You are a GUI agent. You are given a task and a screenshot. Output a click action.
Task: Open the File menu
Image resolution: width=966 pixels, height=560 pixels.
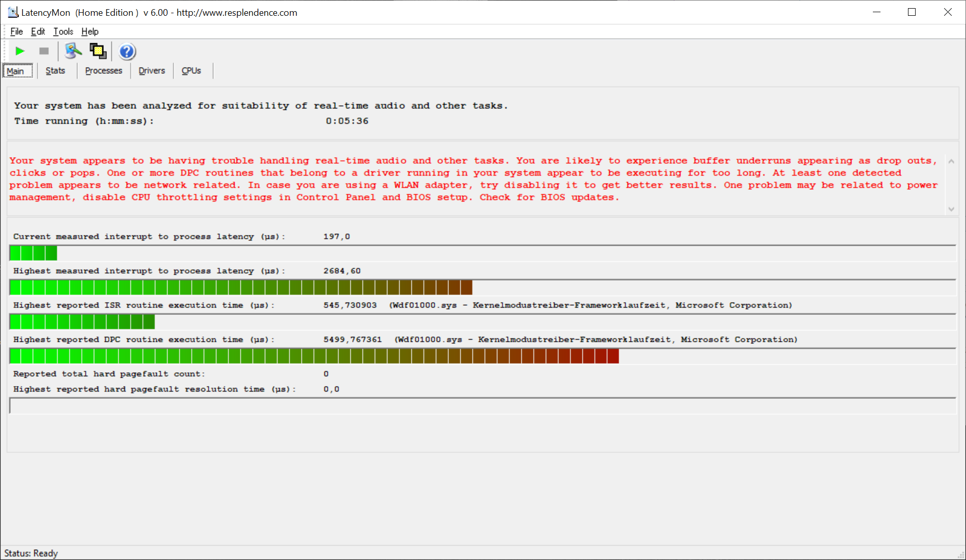(x=16, y=32)
